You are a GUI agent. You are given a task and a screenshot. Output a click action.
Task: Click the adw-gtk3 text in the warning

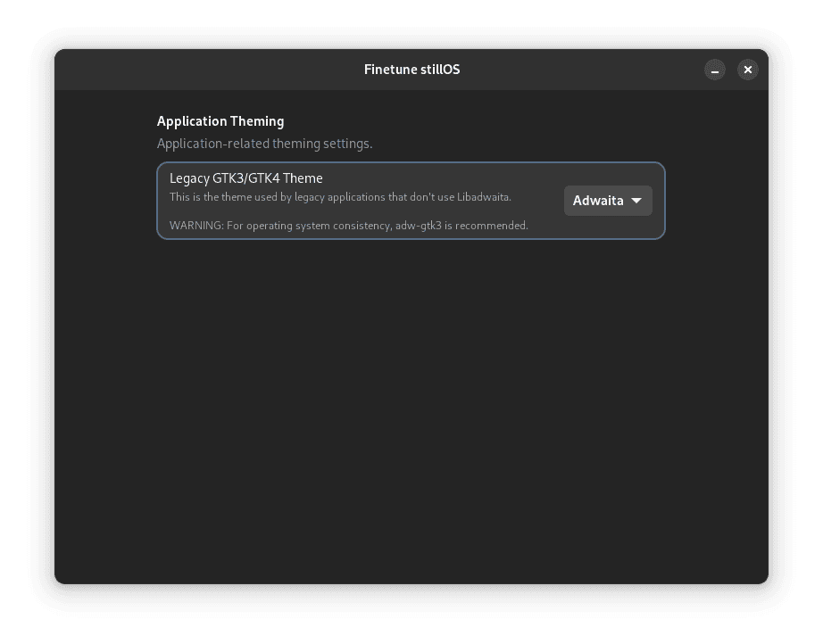419,226
